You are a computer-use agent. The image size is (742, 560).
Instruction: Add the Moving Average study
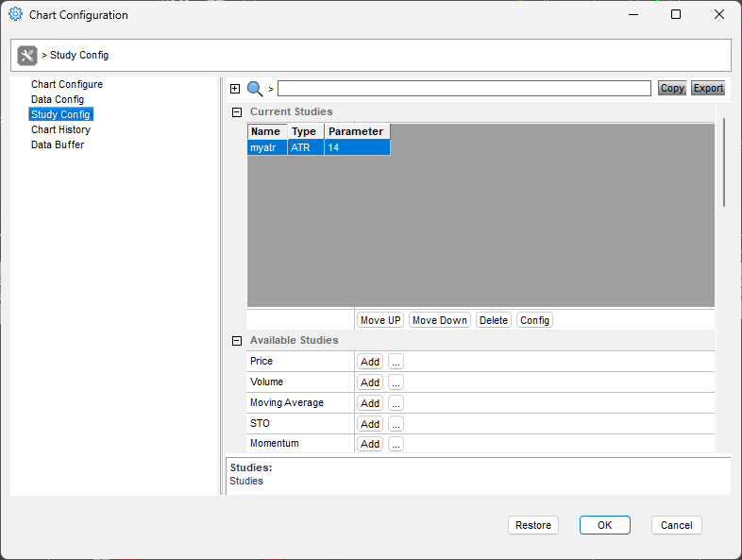click(x=370, y=403)
